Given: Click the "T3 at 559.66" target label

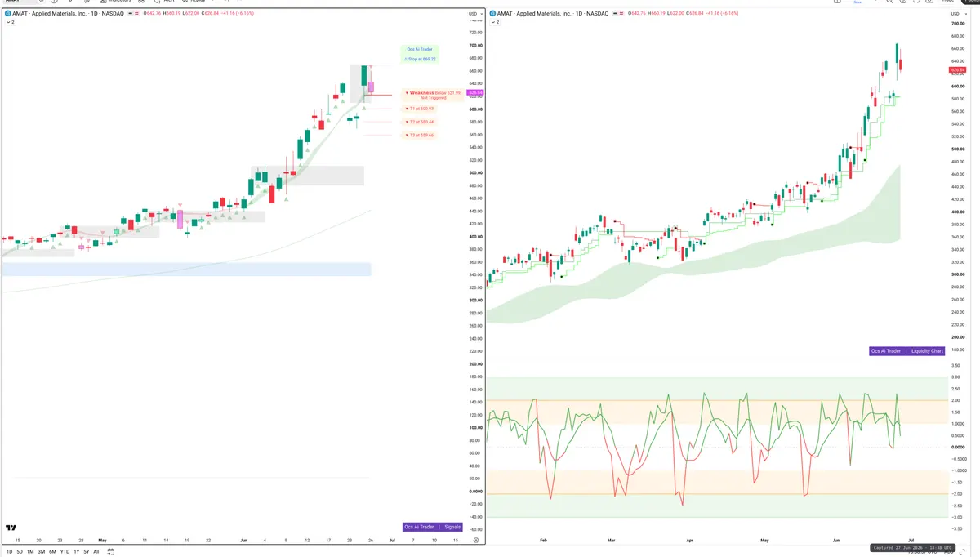Looking at the screenshot, I should pos(421,135).
